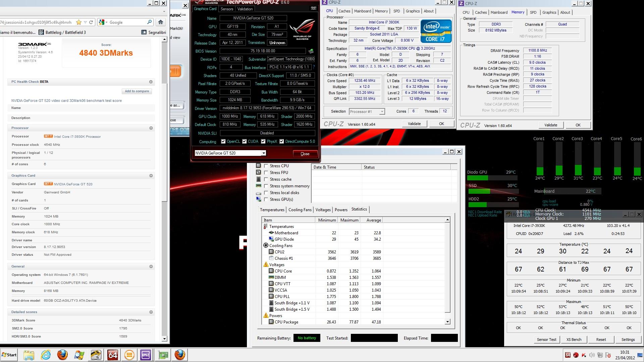The height and width of the screenshot is (362, 644).
Task: Click the network tray icon
Action: [600, 355]
